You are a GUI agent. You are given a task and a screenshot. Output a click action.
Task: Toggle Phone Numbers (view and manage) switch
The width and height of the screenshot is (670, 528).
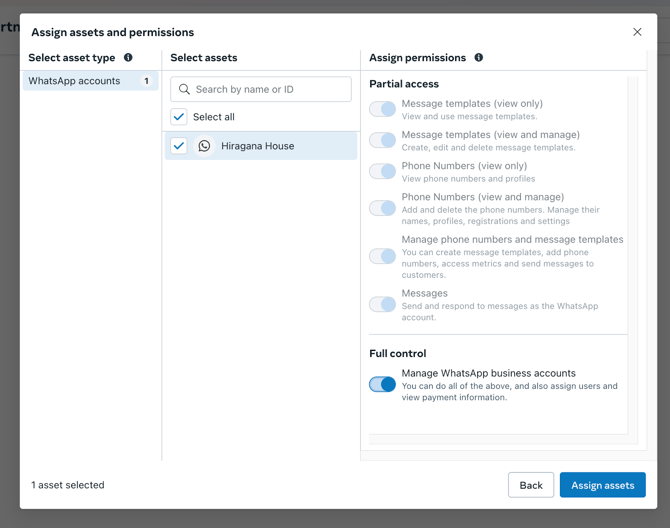pyautogui.click(x=382, y=208)
